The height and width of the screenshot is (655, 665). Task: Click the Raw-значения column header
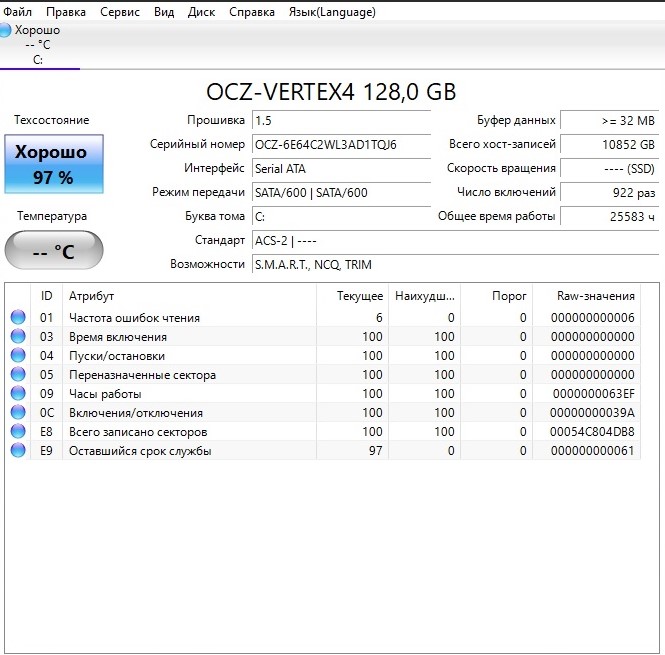[587, 296]
